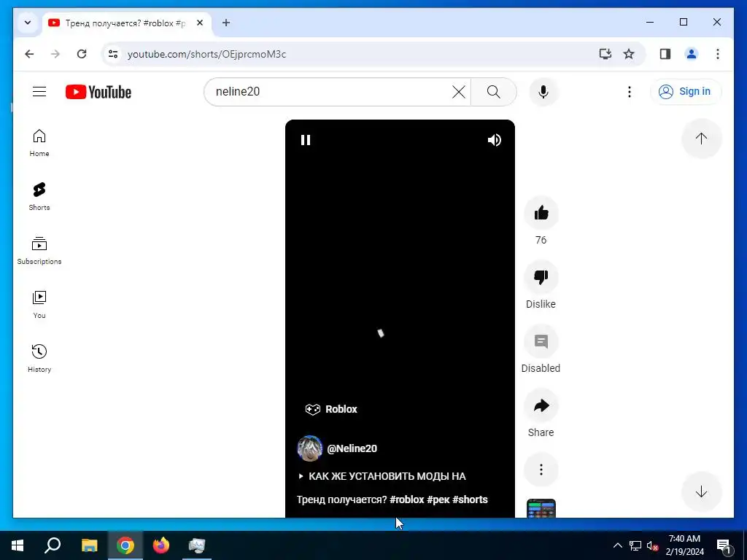
Task: Go back in Chrome
Action: point(29,54)
